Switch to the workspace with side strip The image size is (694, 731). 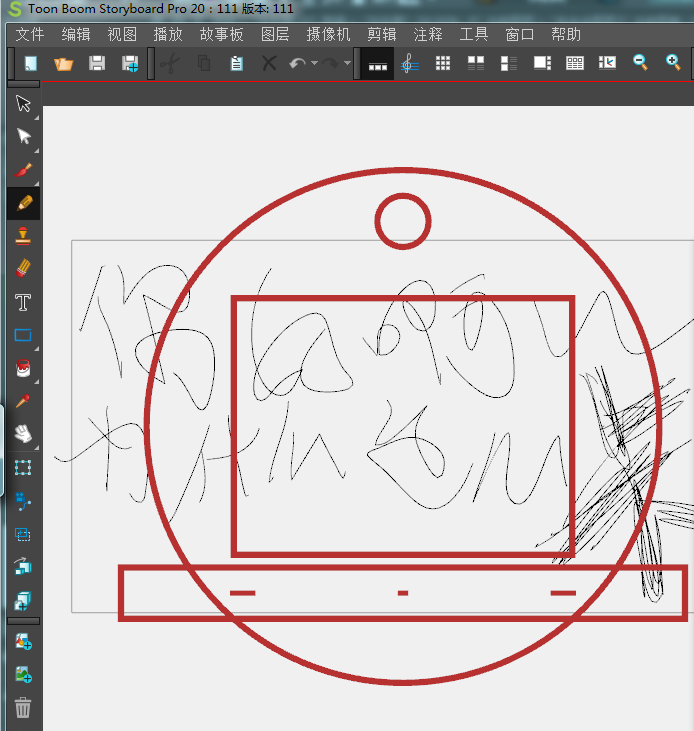[x=542, y=62]
